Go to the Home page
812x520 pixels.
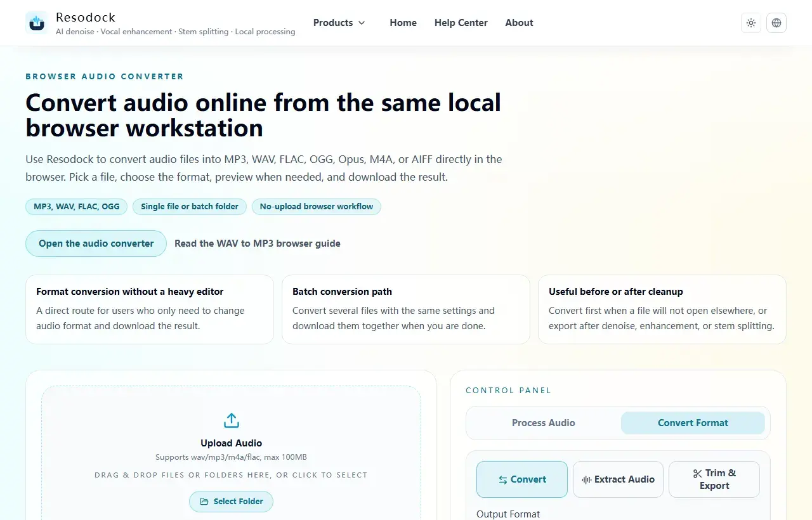point(403,23)
